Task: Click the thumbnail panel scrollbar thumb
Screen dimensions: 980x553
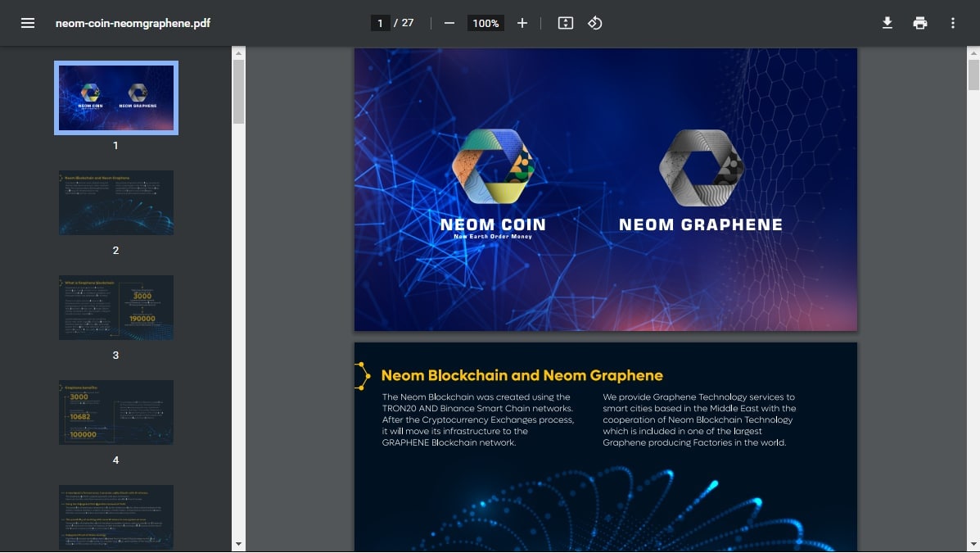Action: tap(238, 92)
